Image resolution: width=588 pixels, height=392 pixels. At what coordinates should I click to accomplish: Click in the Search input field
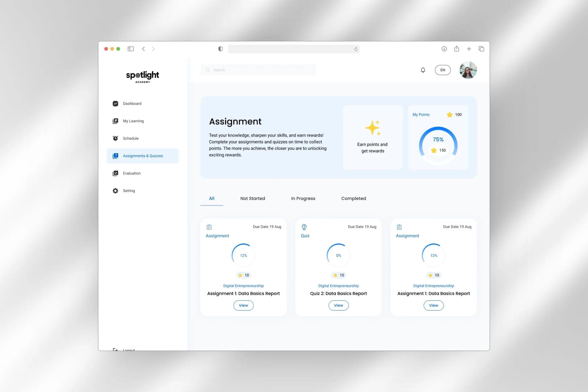click(258, 70)
